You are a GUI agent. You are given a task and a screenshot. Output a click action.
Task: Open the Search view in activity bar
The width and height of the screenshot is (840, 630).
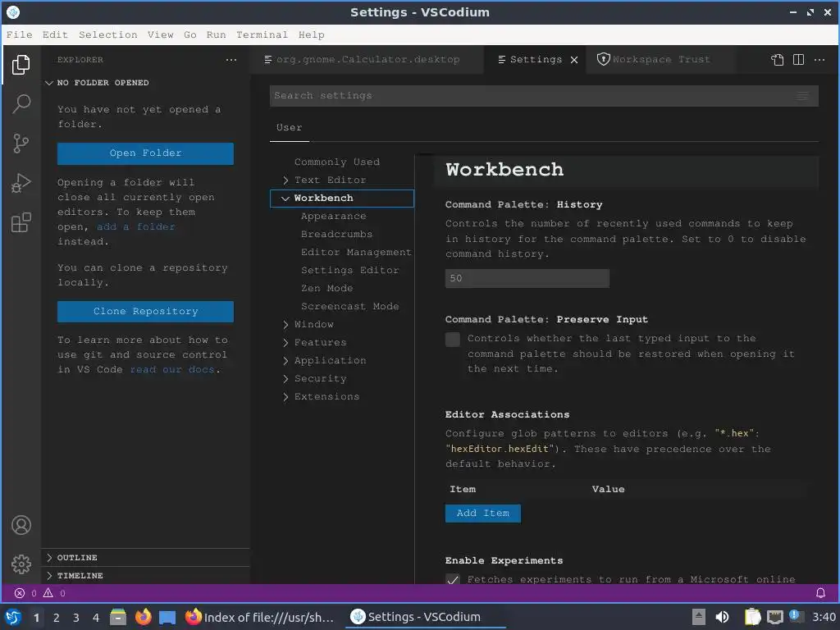coord(21,104)
